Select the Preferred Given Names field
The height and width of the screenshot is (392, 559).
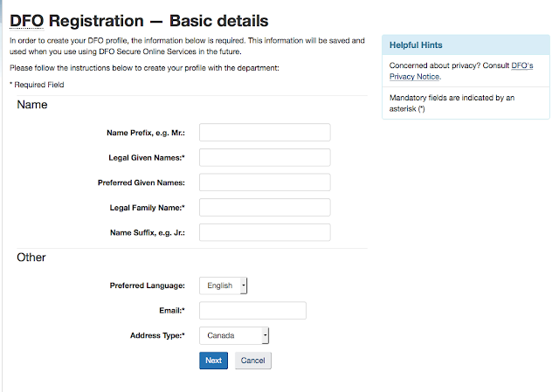tap(265, 182)
